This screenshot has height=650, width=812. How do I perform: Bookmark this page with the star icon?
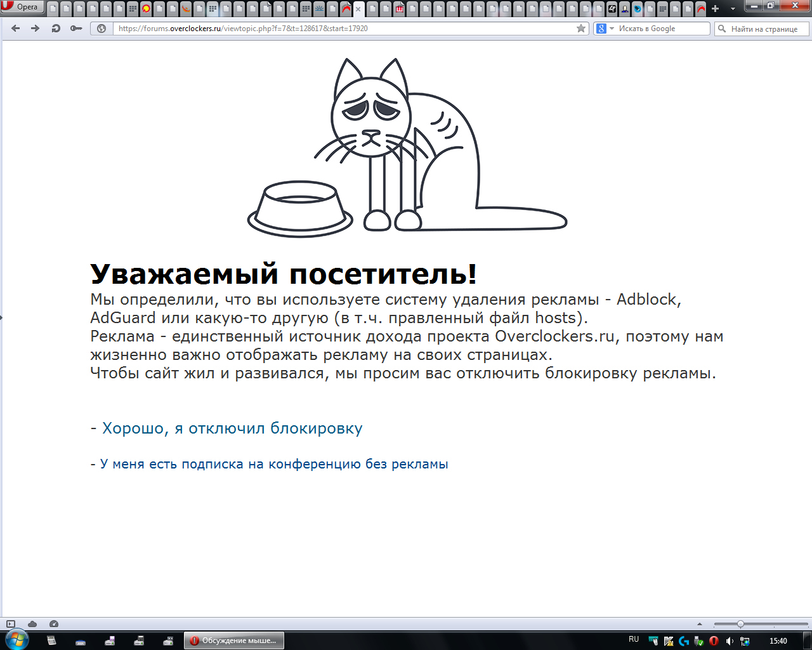click(581, 29)
